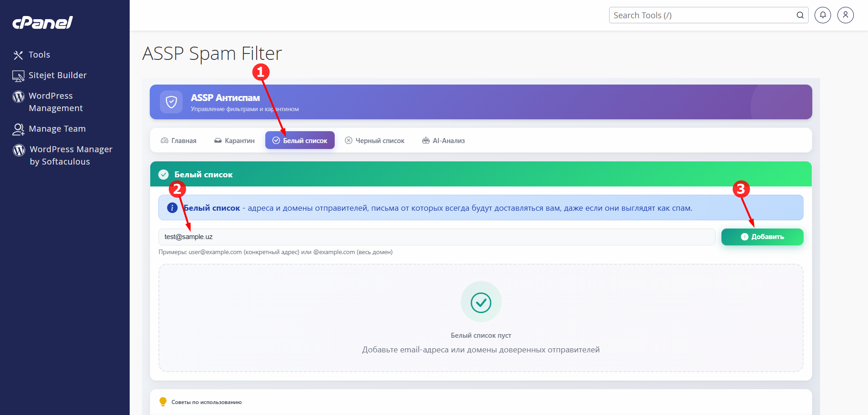The height and width of the screenshot is (415, 868).
Task: Open WordPress Management
Action: 56,102
